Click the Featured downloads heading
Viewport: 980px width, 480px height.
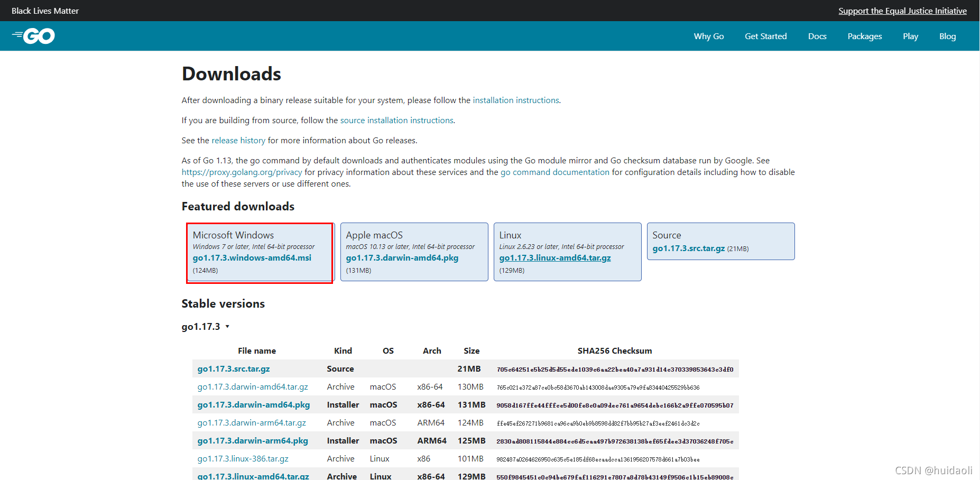238,206
